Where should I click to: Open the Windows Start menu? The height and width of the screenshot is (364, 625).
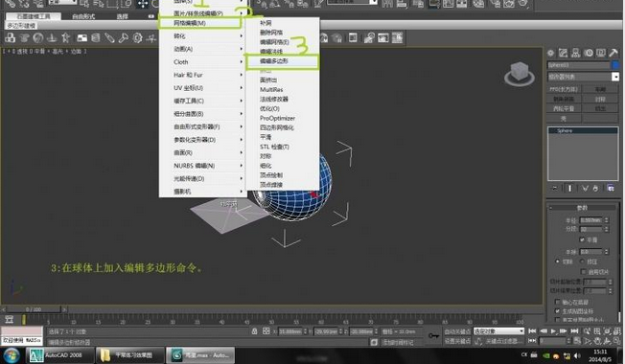pyautogui.click(x=12, y=354)
